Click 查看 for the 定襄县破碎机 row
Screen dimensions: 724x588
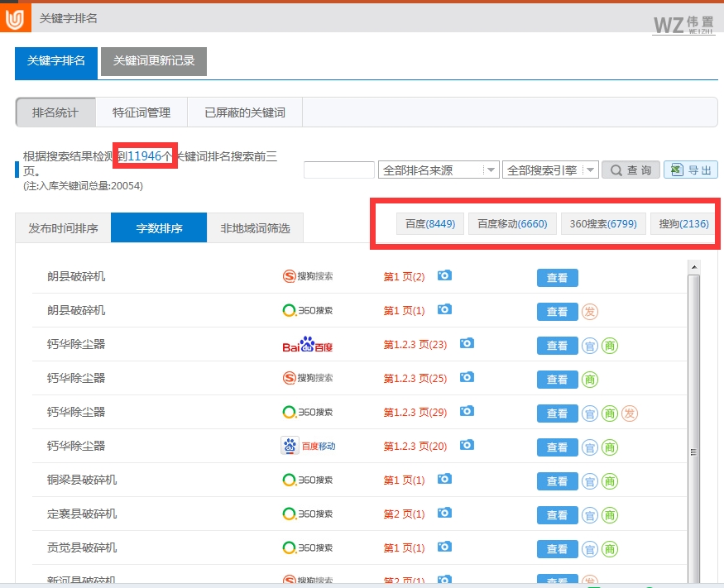tap(557, 514)
